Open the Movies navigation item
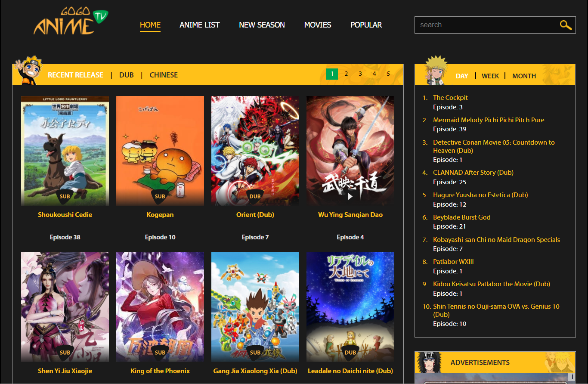Image resolution: width=588 pixels, height=384 pixels. click(318, 25)
